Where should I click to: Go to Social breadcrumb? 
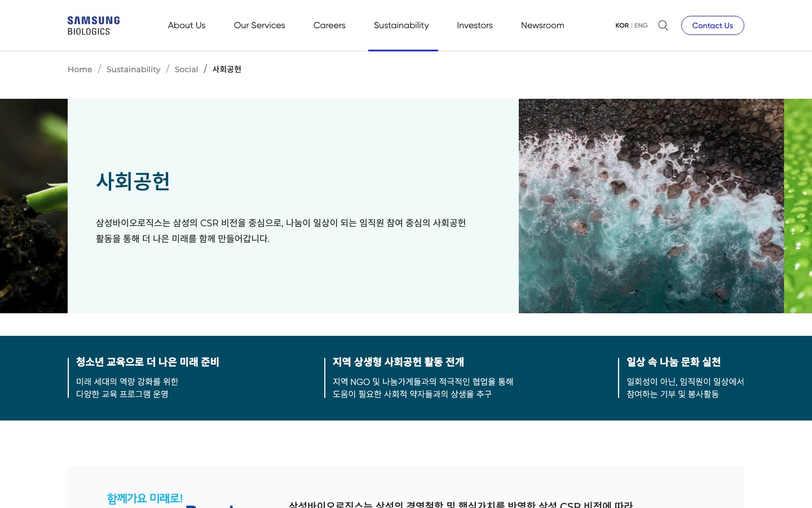tap(186, 69)
